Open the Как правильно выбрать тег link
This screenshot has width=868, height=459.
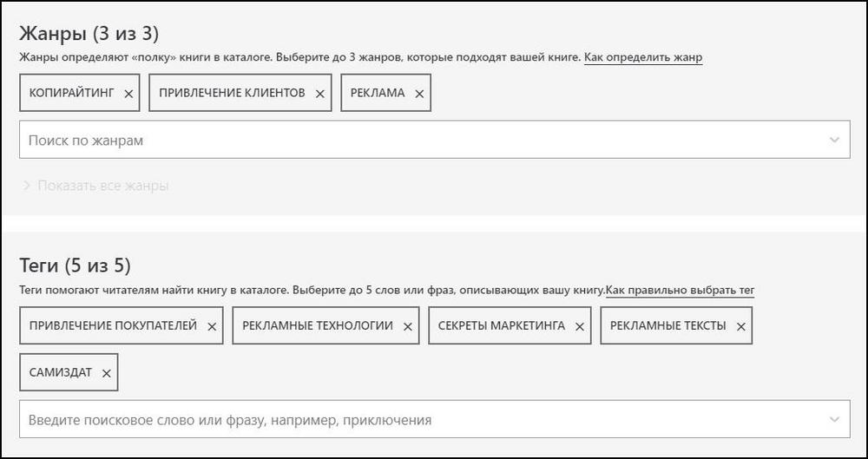point(680,290)
